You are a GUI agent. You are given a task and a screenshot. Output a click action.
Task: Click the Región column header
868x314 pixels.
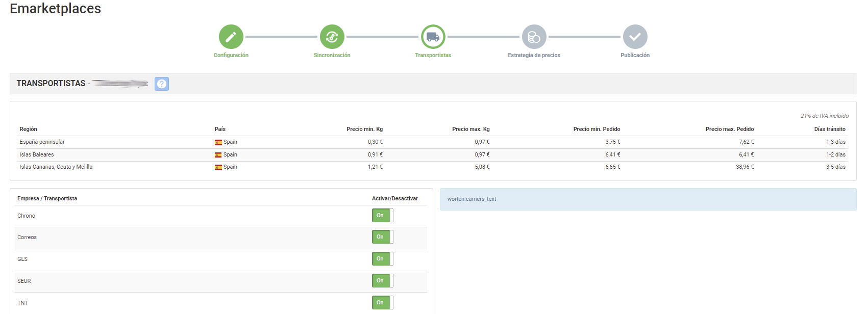tap(29, 129)
